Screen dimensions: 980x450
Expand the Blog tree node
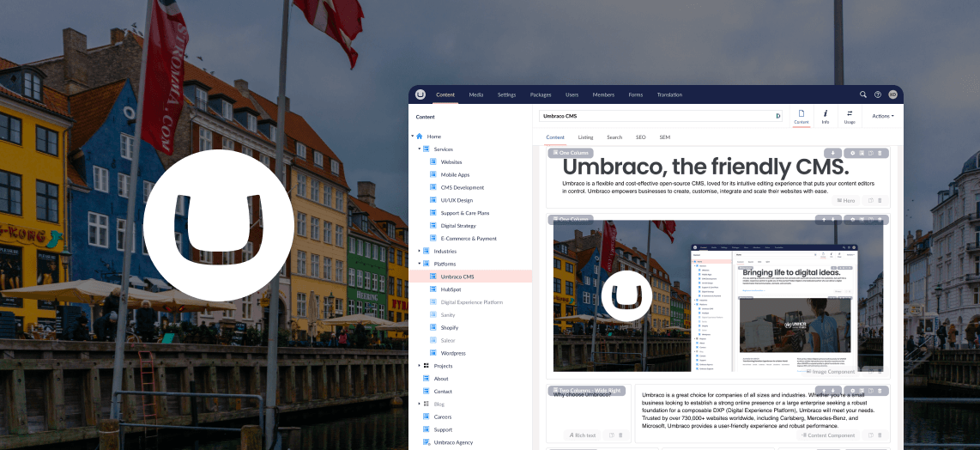(420, 404)
